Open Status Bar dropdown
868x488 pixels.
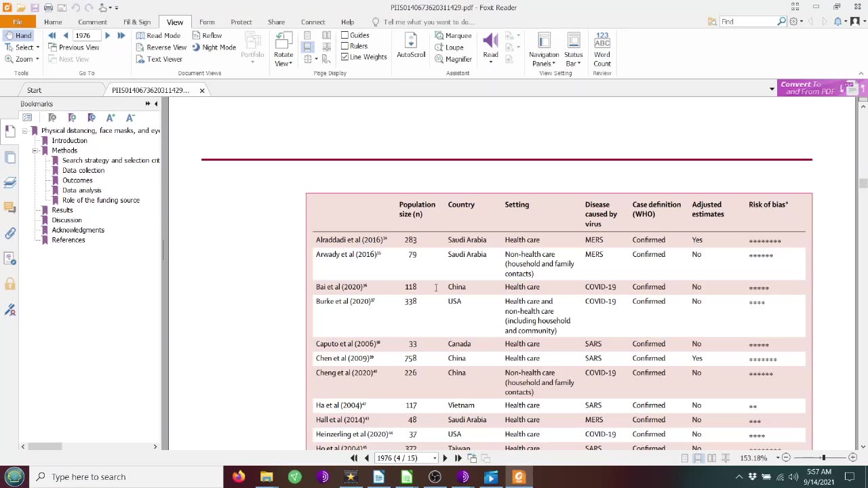pos(573,59)
